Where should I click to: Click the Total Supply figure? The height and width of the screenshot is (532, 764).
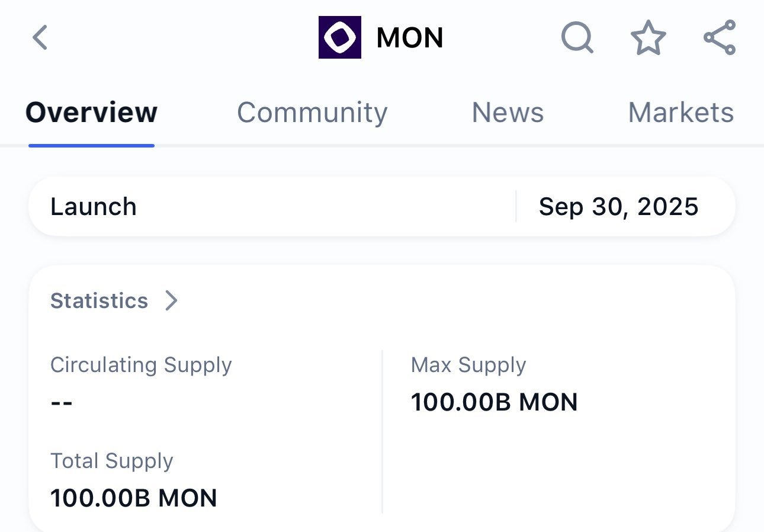[133, 498]
